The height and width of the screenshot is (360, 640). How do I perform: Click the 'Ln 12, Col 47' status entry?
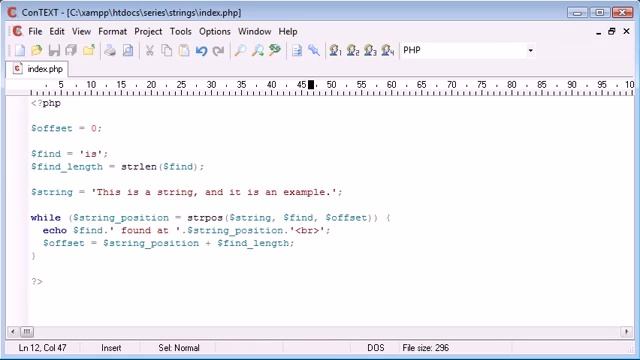42,348
